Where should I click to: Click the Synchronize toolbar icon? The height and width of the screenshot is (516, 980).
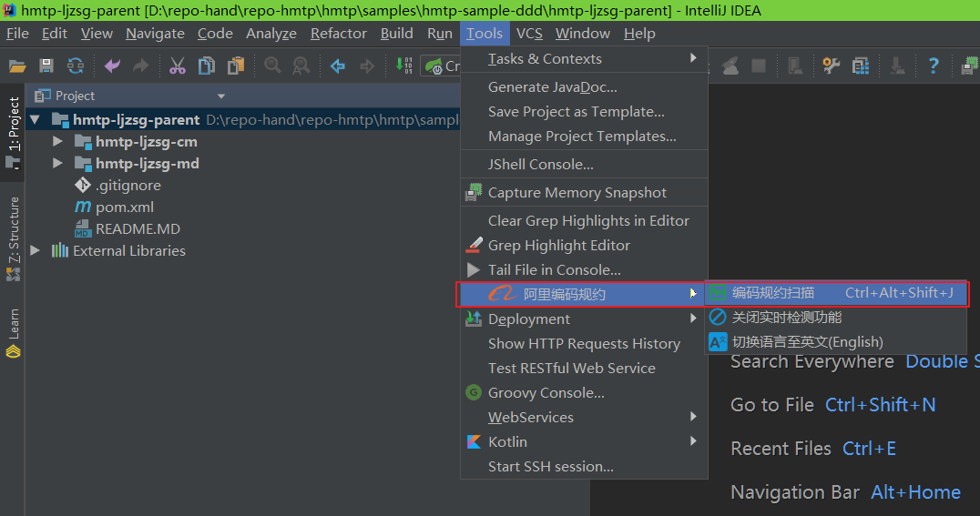(76, 66)
